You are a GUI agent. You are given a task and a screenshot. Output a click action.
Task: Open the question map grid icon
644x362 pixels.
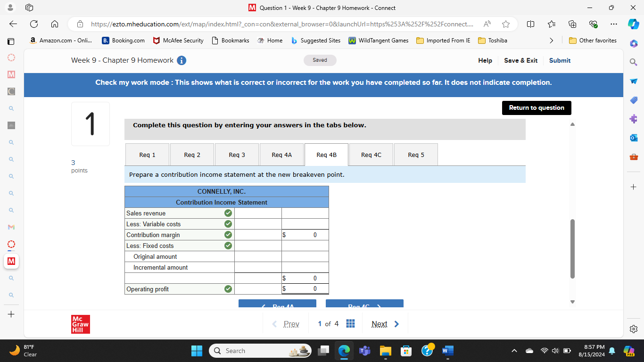click(x=350, y=323)
